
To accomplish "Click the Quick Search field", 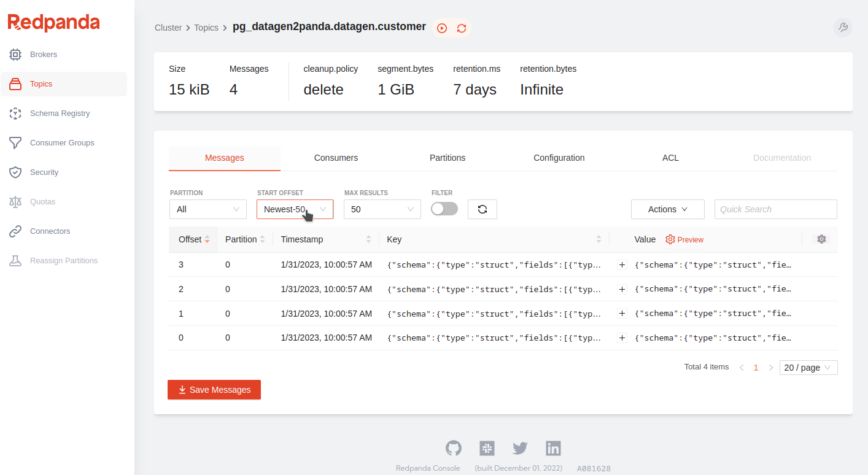I will click(x=776, y=209).
